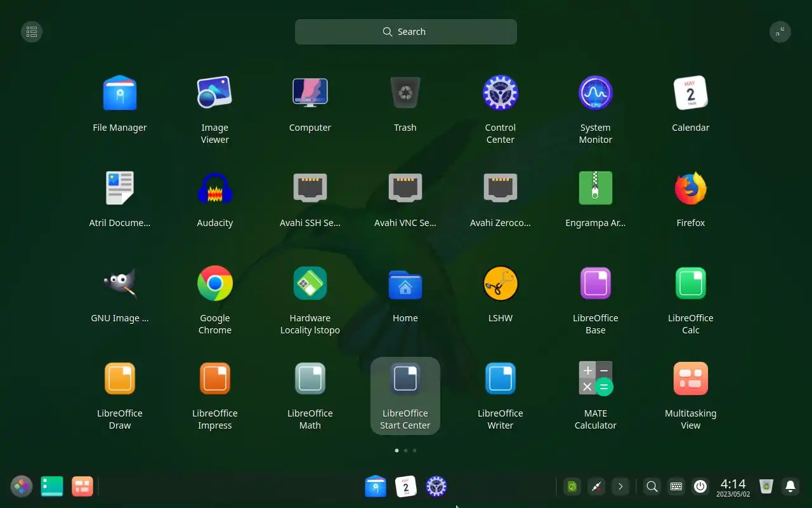Viewport: 812px width, 508px height.
Task: Open Trash from the dock
Action: (766, 486)
